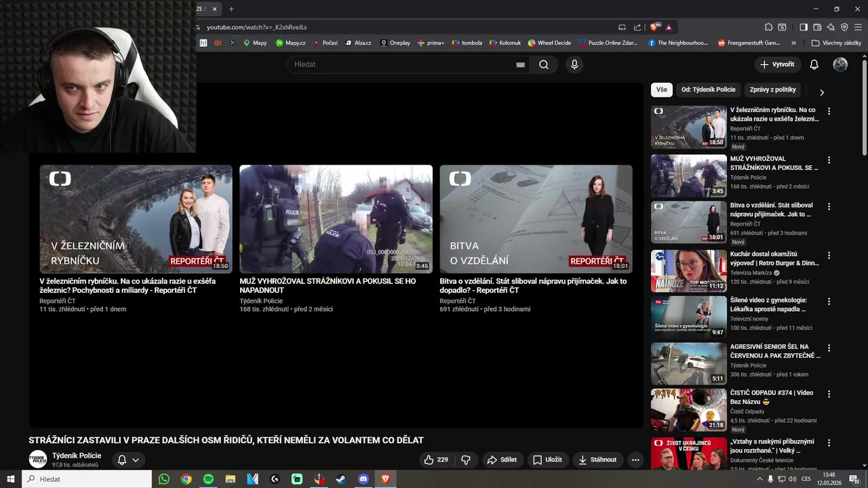The width and height of the screenshot is (868, 488).
Task: Open the 'Mapy.cz' bookmark
Action: pyautogui.click(x=290, y=43)
